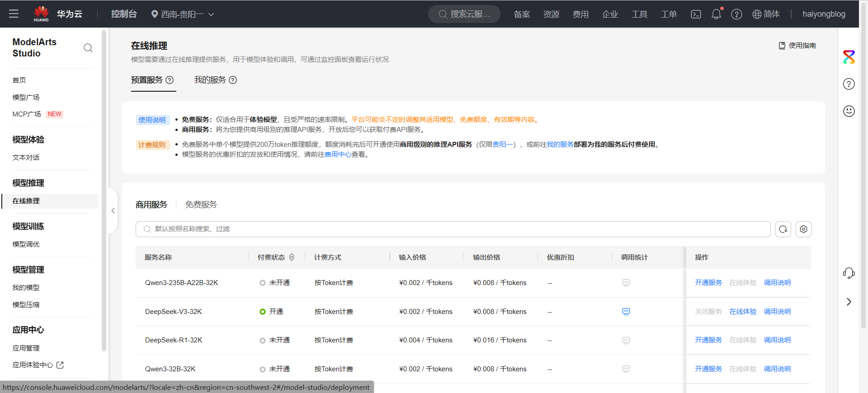Viewport: 868px width, 393px height.
Task: Click the help icon beside 预置服务
Action: (170, 80)
